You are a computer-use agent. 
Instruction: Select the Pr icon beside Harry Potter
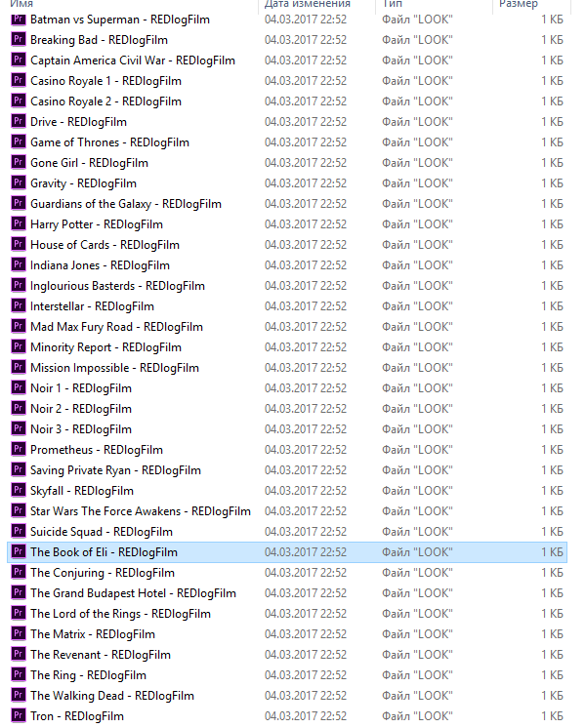[19, 224]
